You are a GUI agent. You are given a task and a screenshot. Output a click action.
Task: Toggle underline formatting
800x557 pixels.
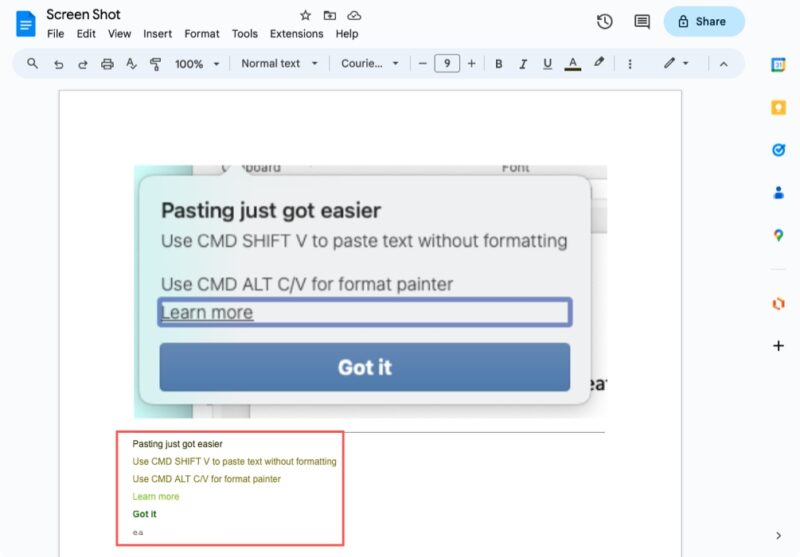(547, 64)
